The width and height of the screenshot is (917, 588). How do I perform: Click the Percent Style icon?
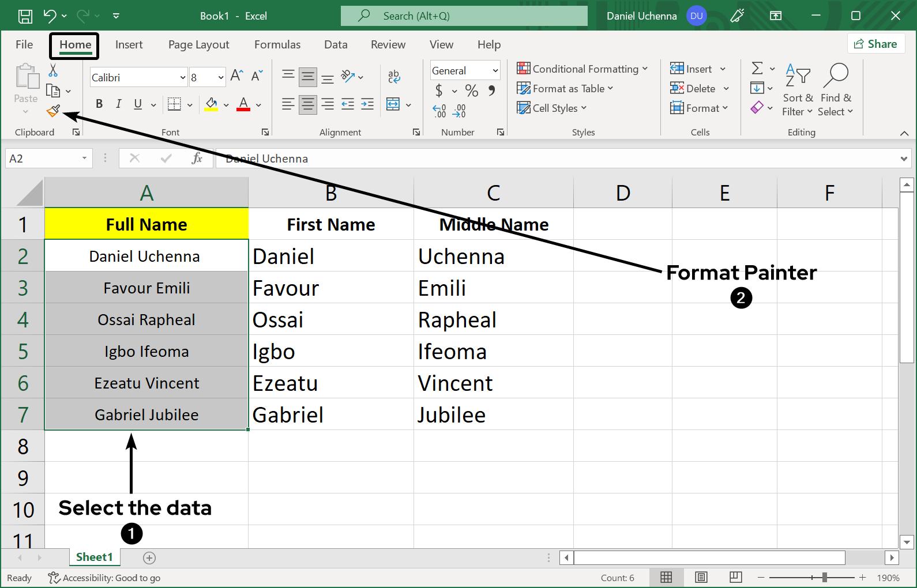coord(472,91)
